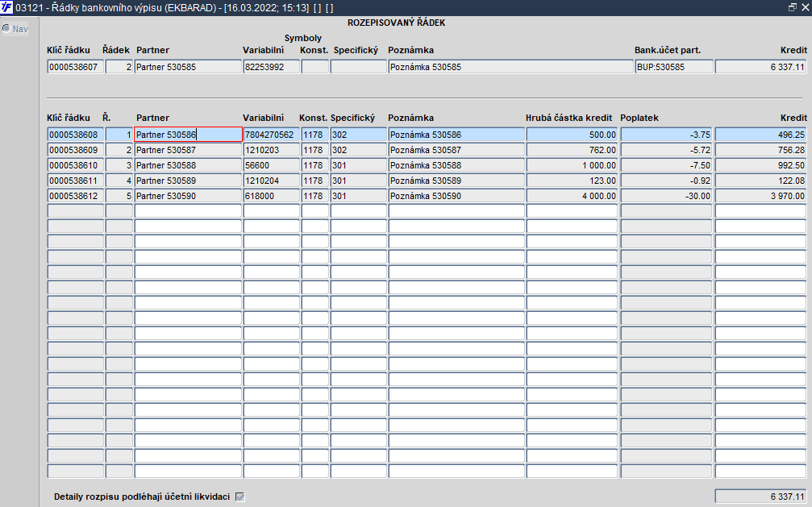Click credit value 496.25

pyautogui.click(x=760, y=135)
